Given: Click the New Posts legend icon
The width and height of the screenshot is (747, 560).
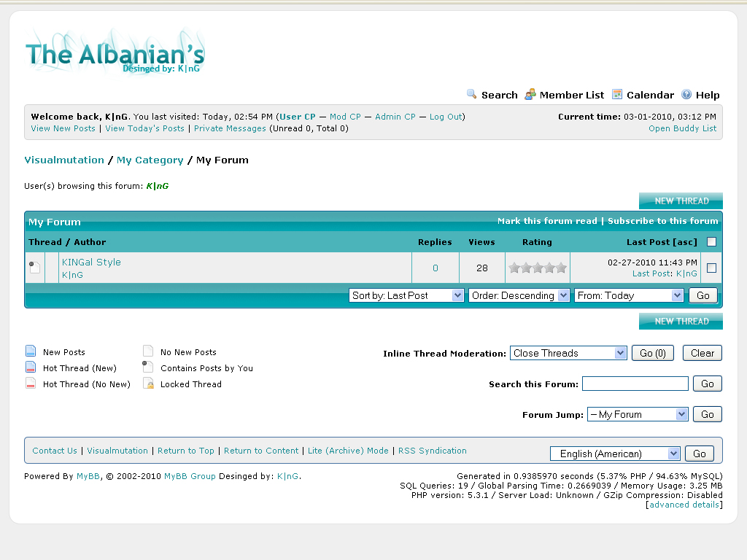Looking at the screenshot, I should pyautogui.click(x=31, y=351).
